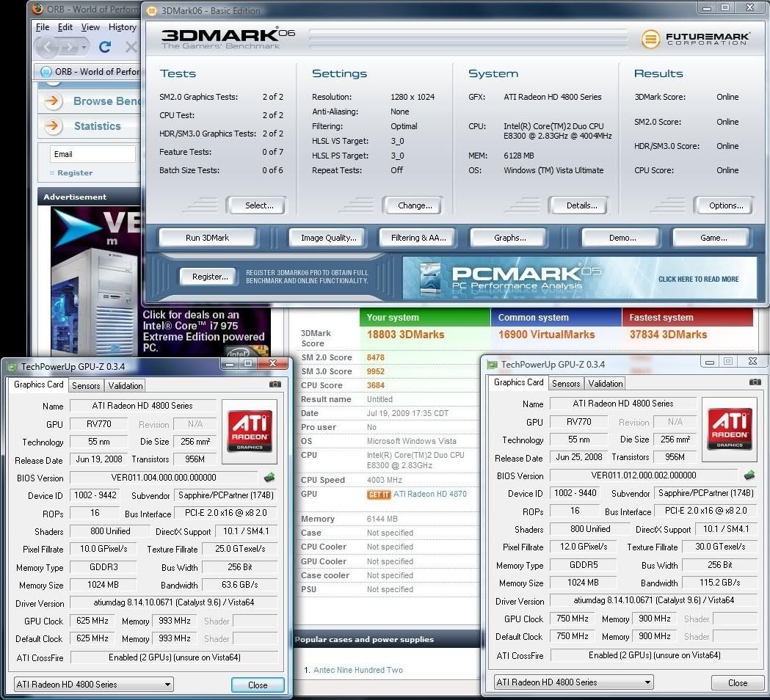This screenshot has height=700, width=770.
Task: Open the Sensors tab in the right GPU-Z window
Action: click(x=566, y=384)
